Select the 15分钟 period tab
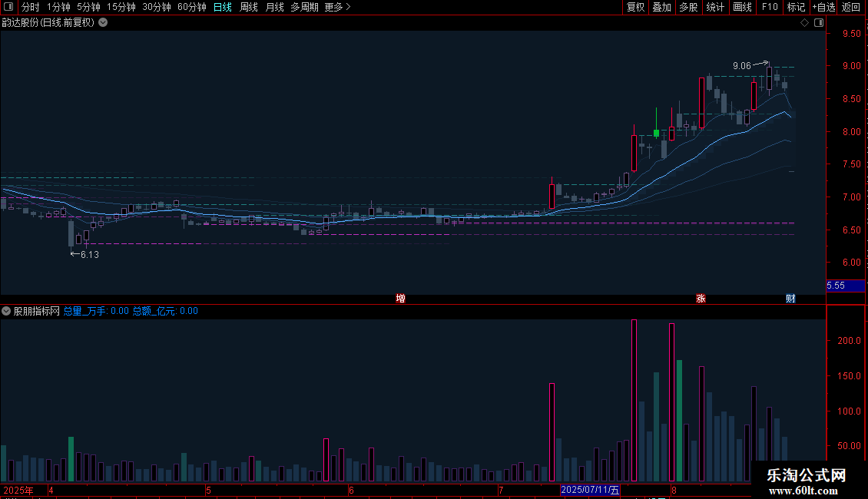Image resolution: width=868 pixels, height=499 pixels. coord(121,7)
